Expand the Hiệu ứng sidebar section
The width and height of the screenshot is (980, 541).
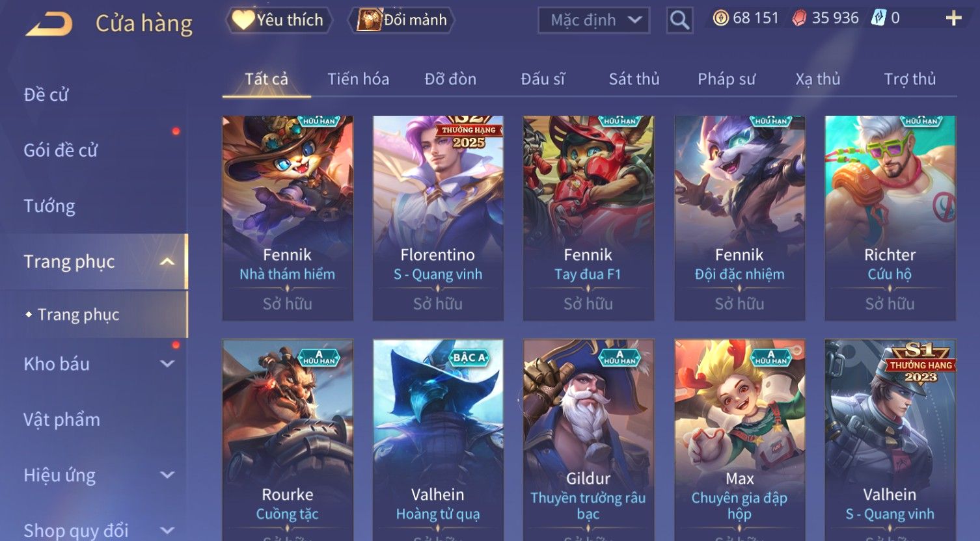coord(167,475)
